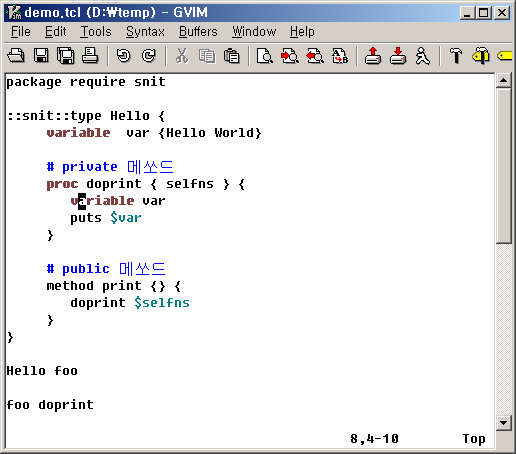Screen dimensions: 516x454
Task: Run script with running man icon
Action: pyautogui.click(x=422, y=55)
